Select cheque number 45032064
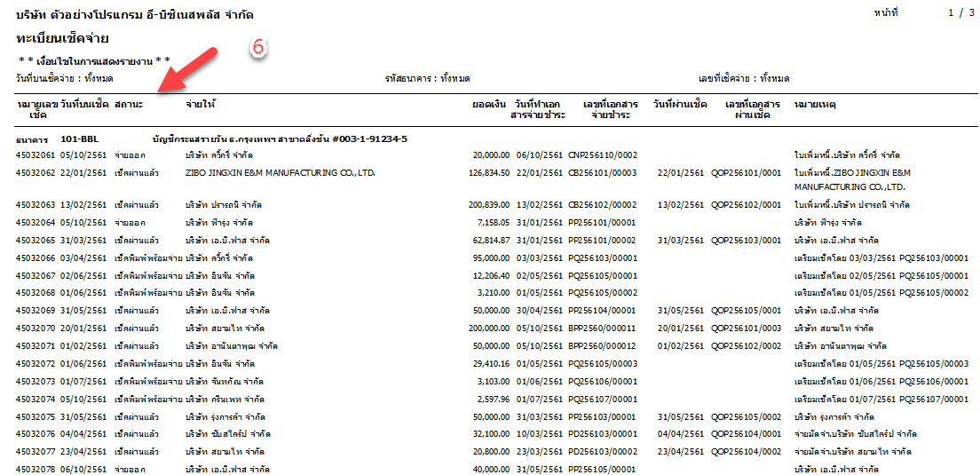Screen dimensions: 980x475 coord(36,223)
